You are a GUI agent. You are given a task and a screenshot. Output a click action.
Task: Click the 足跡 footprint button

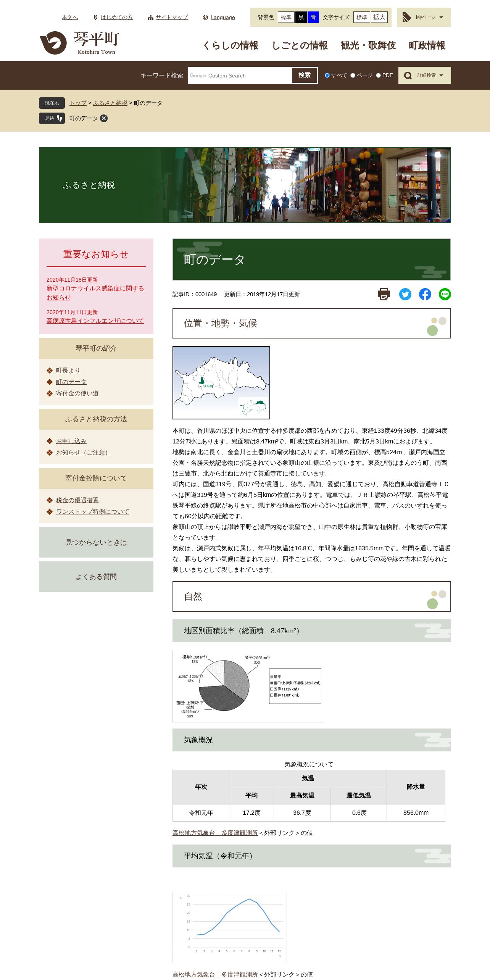pos(52,118)
